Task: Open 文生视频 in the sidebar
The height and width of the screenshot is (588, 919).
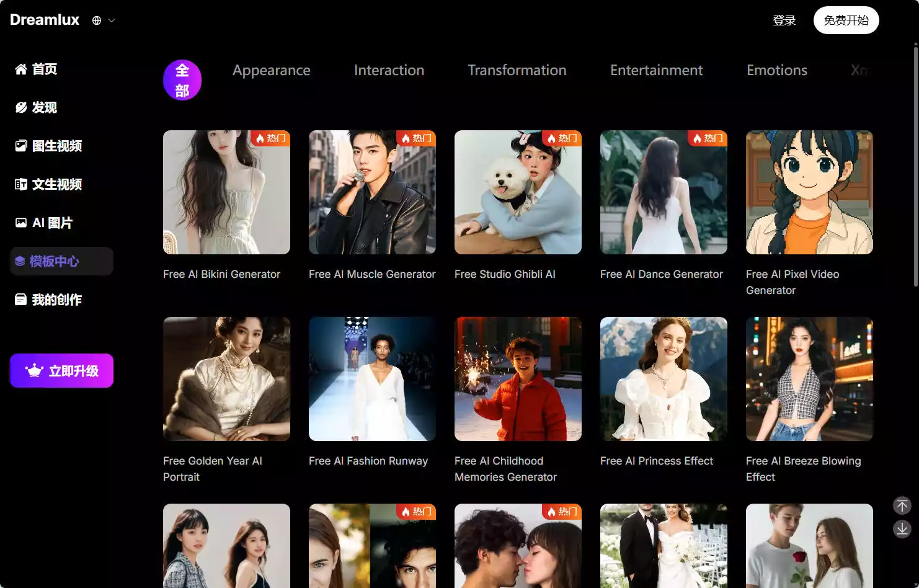Action: pos(61,184)
